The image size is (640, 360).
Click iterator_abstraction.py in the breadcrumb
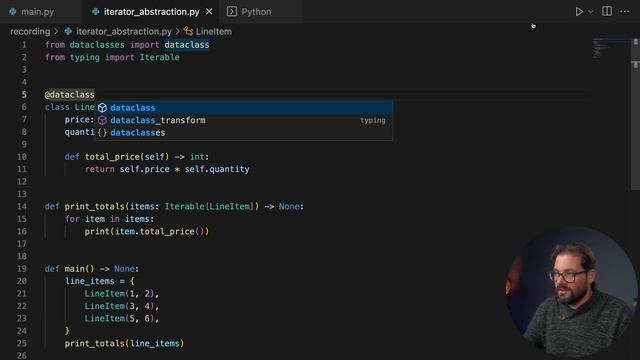click(x=124, y=31)
